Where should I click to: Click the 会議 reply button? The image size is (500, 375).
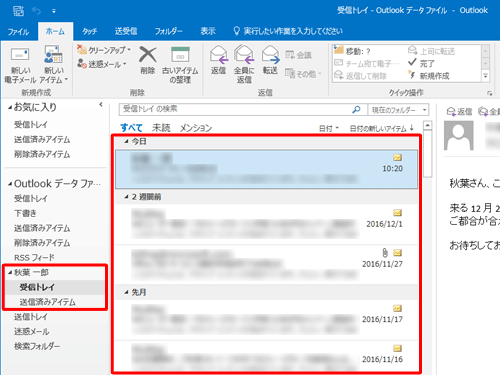pos(298,55)
